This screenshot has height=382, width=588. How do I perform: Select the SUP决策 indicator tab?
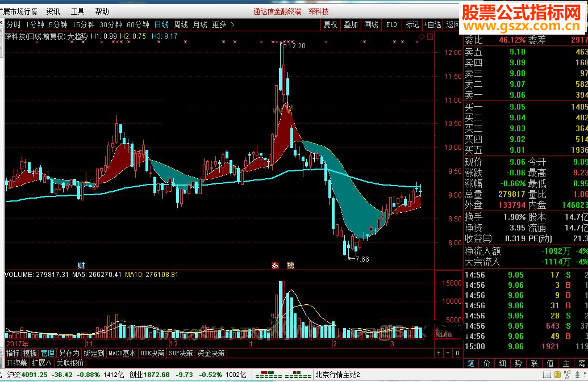[x=181, y=353]
